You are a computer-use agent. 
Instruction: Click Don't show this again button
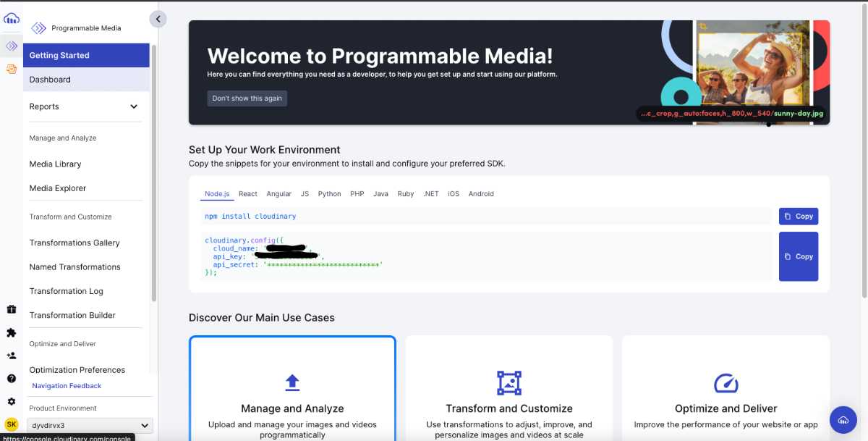click(x=247, y=98)
